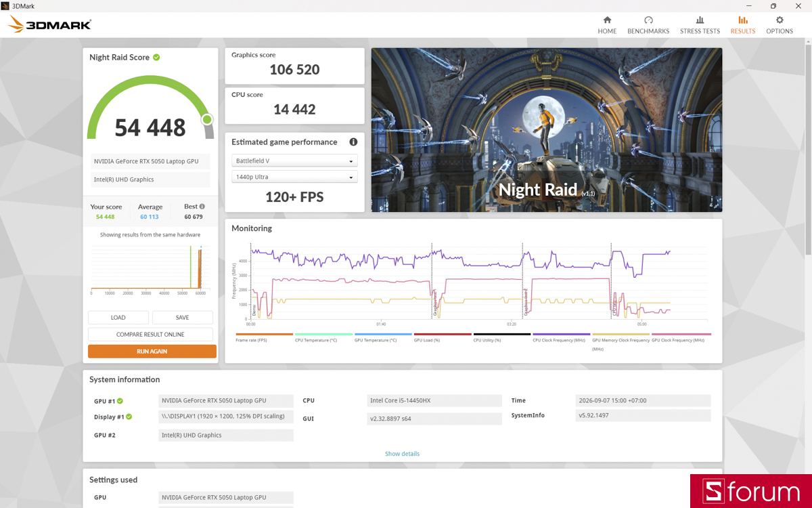The height and width of the screenshot is (508, 812).
Task: Click the 3DMark app icon in title bar
Action: coord(5,5)
